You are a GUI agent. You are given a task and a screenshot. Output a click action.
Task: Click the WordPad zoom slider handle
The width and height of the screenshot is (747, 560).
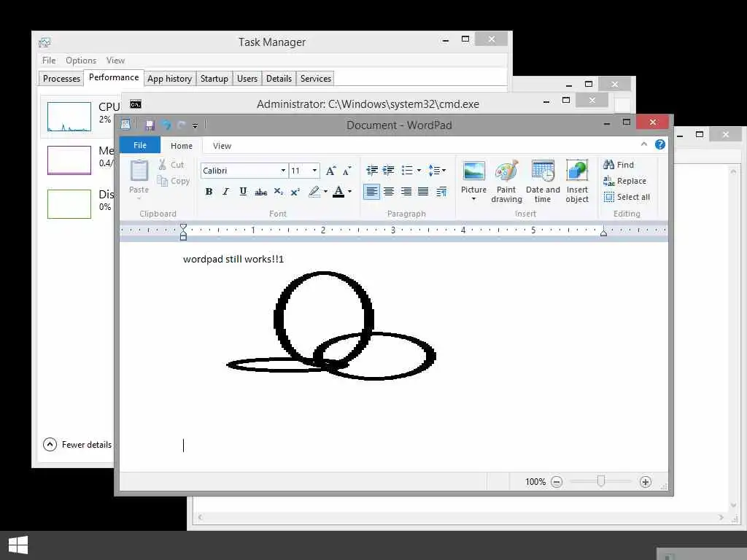click(601, 481)
